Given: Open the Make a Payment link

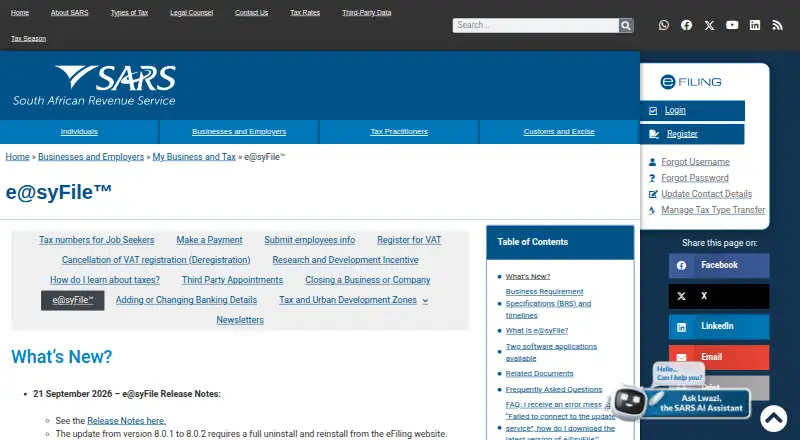Looking at the screenshot, I should 209,240.
